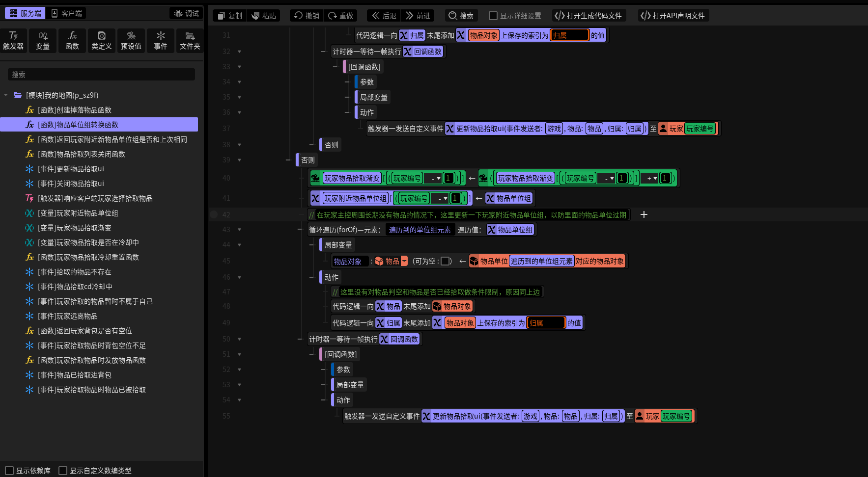Click the 否则 label on line 38
868x477 pixels.
(332, 145)
